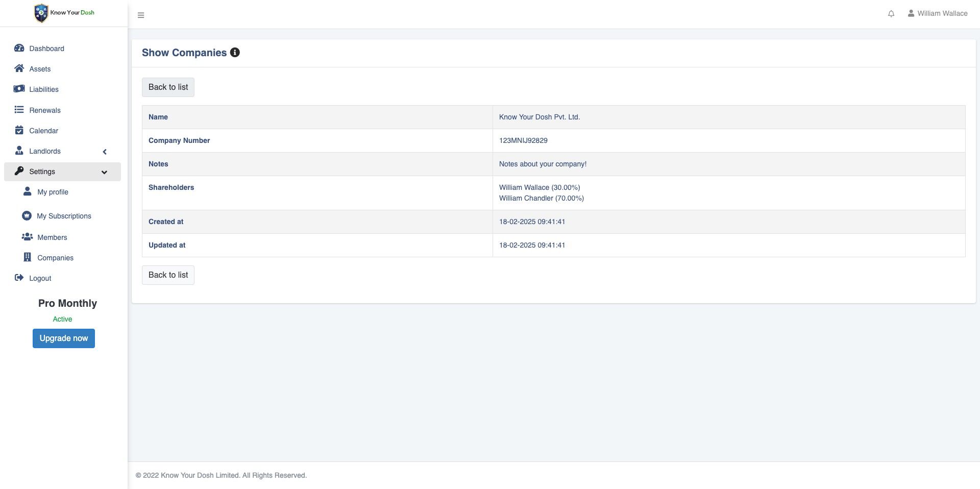Click the bottom Back to list button
The height and width of the screenshot is (489, 980).
point(168,275)
